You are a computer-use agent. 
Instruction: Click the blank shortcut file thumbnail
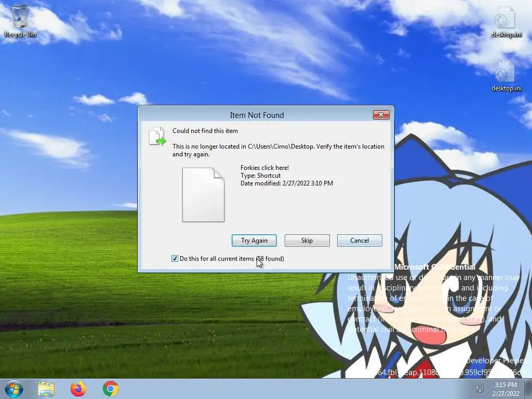point(203,195)
